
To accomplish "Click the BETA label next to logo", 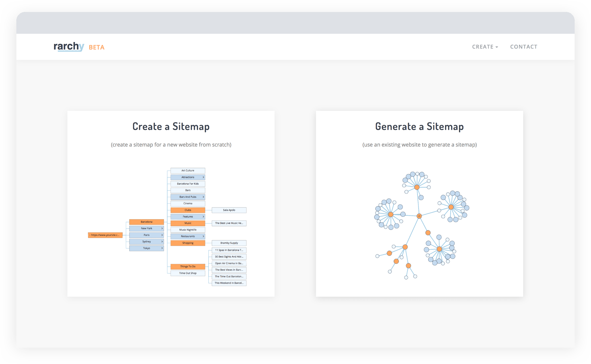I will (x=97, y=47).
